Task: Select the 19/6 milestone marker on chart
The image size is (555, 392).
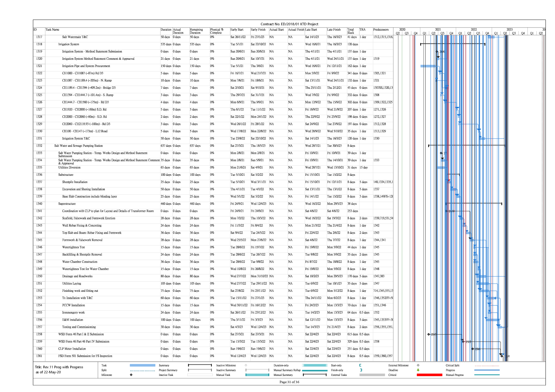Action: click(473, 349)
